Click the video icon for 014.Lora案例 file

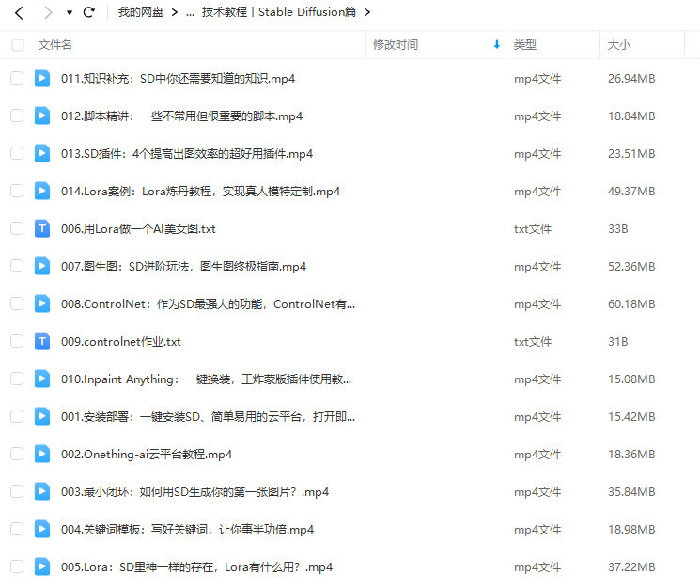[x=42, y=191]
